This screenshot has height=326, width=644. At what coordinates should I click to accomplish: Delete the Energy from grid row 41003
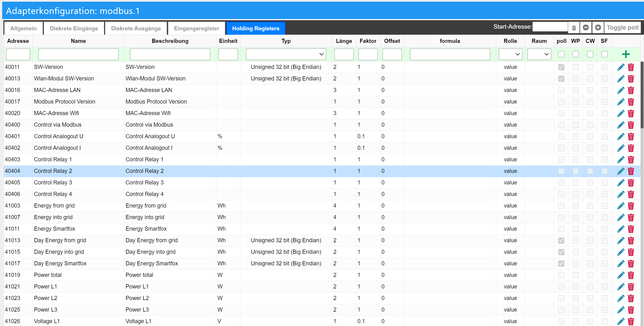point(631,206)
